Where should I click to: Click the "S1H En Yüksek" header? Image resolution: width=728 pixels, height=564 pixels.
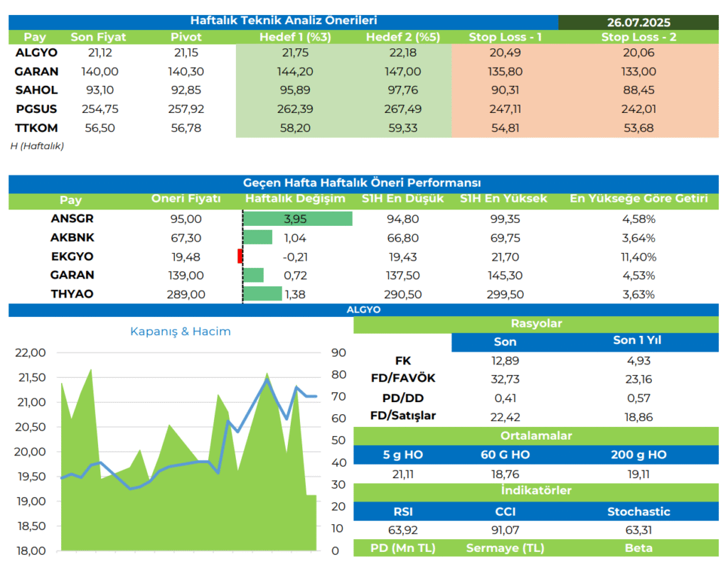pos(503,199)
